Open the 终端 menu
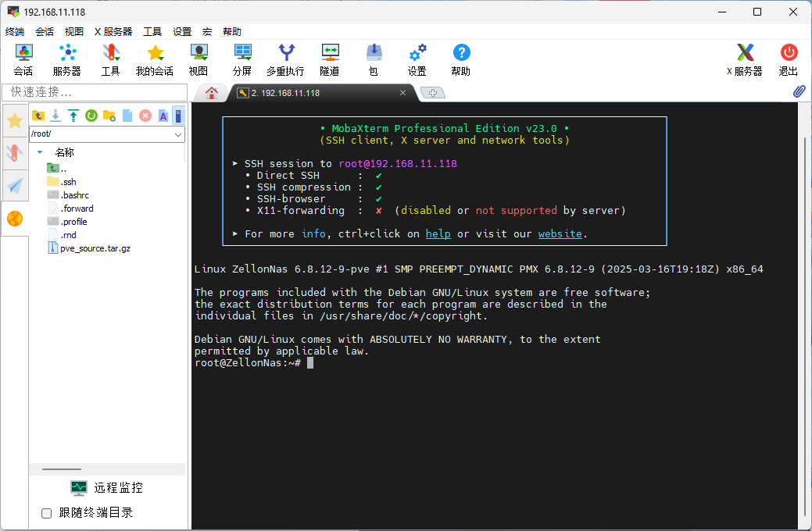This screenshot has width=812, height=531. 15,31
